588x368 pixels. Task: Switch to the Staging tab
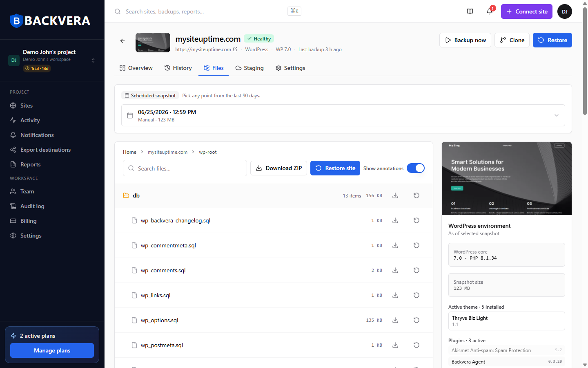click(249, 68)
